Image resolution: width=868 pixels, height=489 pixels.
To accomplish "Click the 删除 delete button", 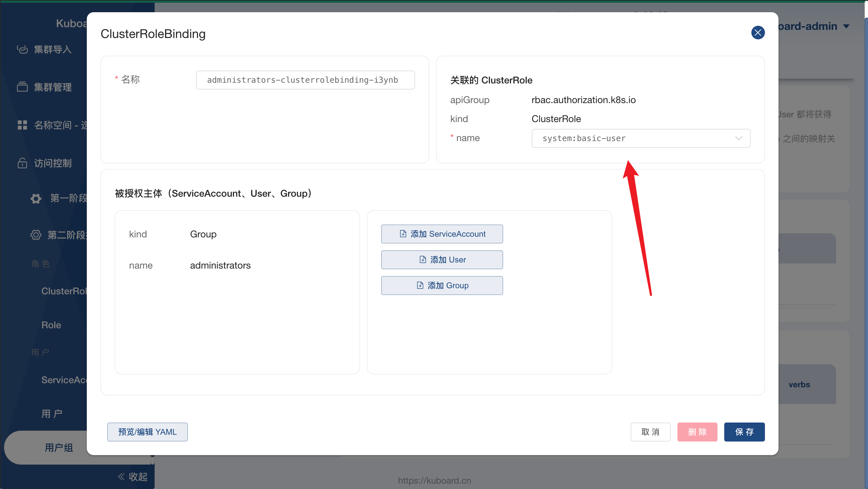I will (697, 432).
